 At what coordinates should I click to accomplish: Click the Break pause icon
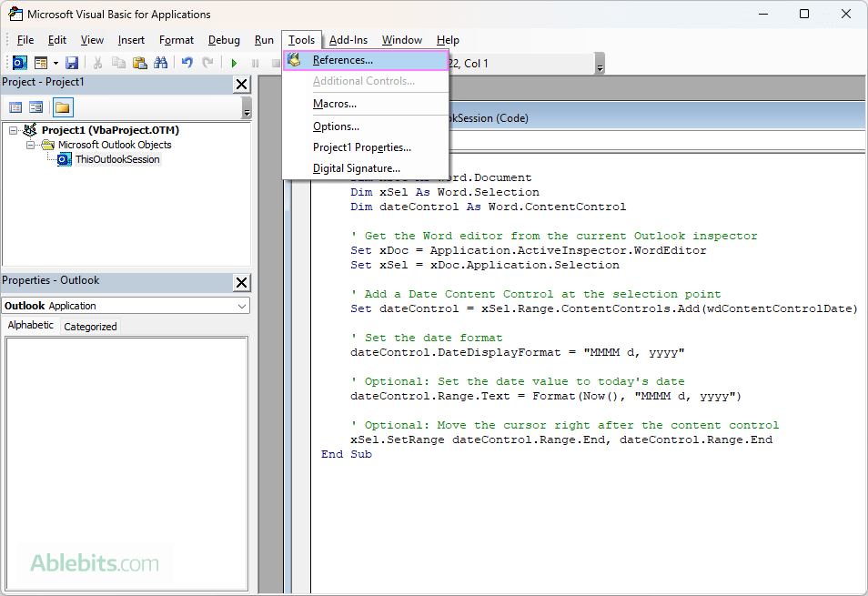(255, 63)
